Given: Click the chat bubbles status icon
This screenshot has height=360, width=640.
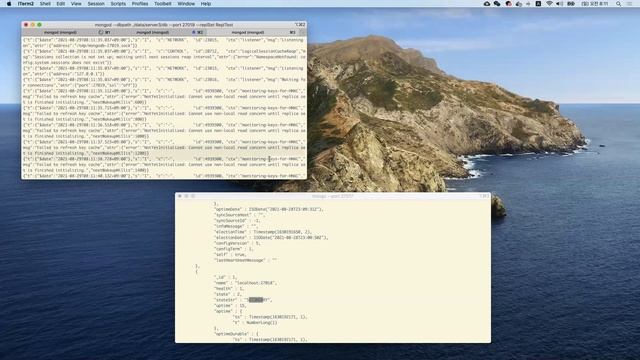Looking at the screenshot, I should click(x=497, y=4).
